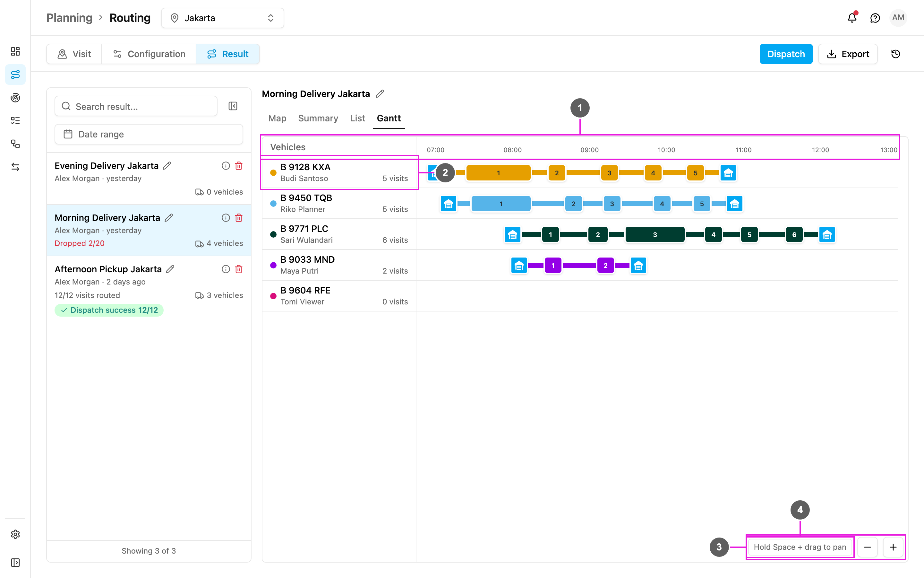Select visit 5 block of B 9450 TQB
The image size is (924, 578).
point(702,204)
